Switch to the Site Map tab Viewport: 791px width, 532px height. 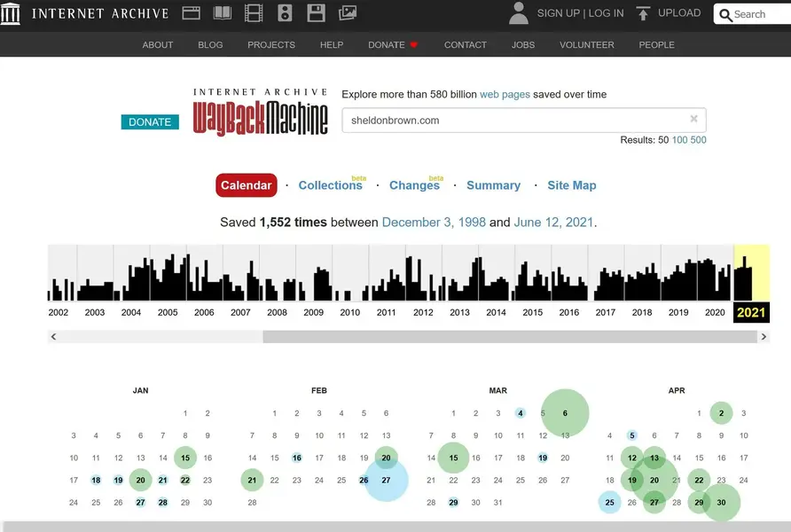(x=572, y=185)
